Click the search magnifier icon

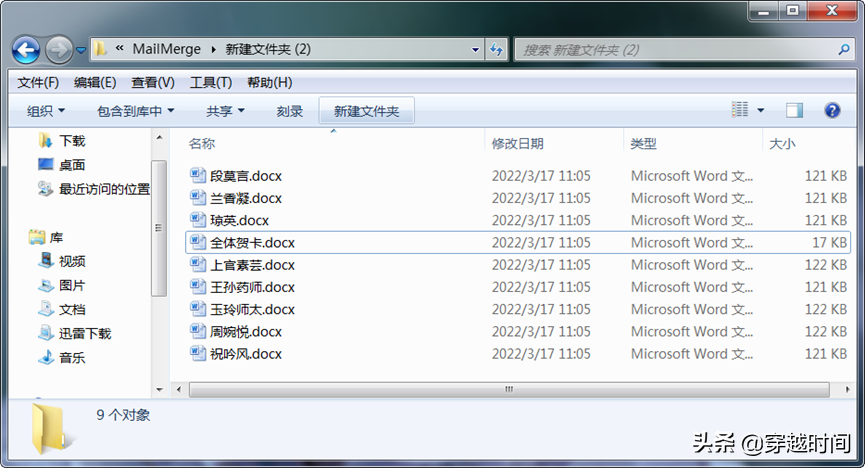[x=844, y=50]
